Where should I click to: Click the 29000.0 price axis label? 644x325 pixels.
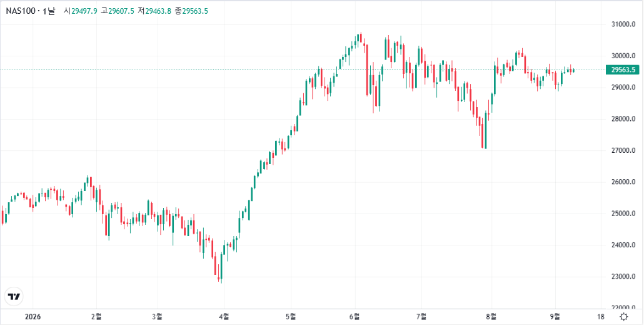(622, 88)
